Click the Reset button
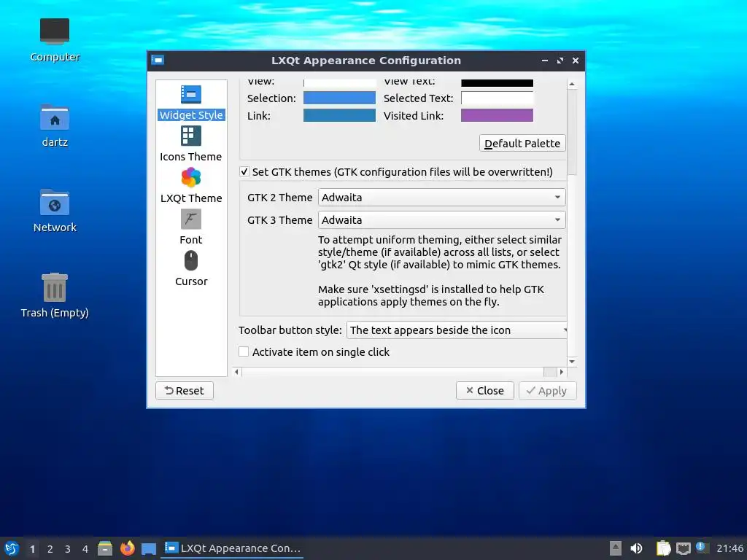Viewport: 747px width, 560px height. click(185, 391)
